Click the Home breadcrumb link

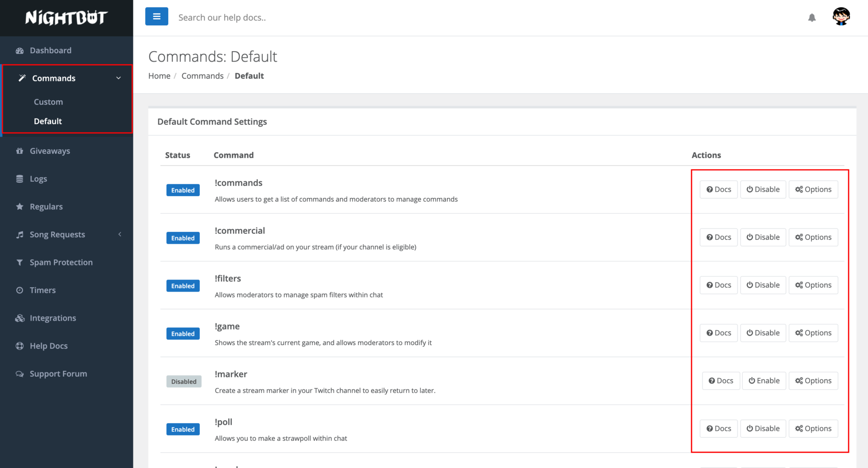coord(159,76)
